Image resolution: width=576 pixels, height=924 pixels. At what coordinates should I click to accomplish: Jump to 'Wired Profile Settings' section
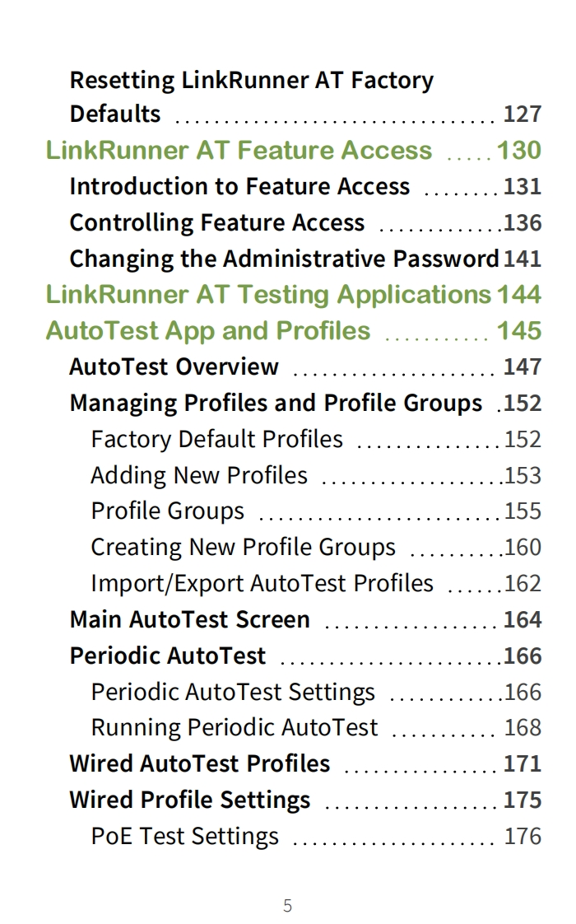pyautogui.click(x=189, y=800)
